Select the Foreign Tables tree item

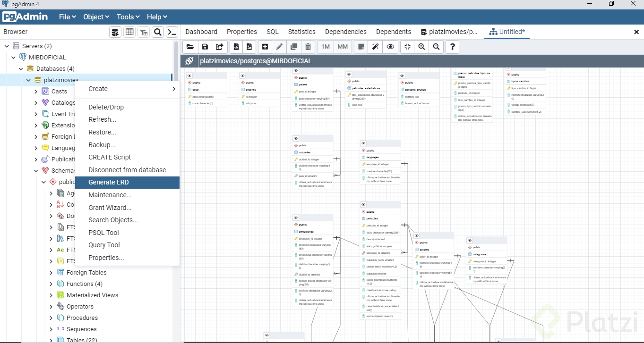tap(86, 273)
